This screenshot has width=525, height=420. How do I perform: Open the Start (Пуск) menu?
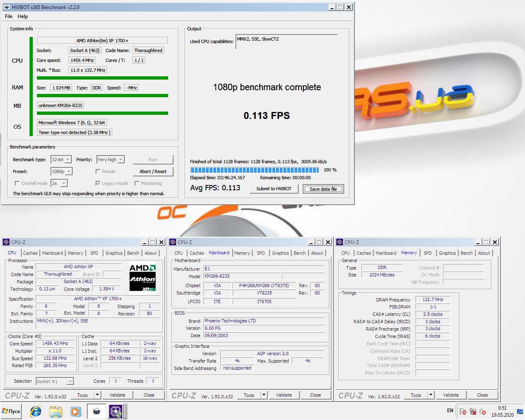point(11,411)
